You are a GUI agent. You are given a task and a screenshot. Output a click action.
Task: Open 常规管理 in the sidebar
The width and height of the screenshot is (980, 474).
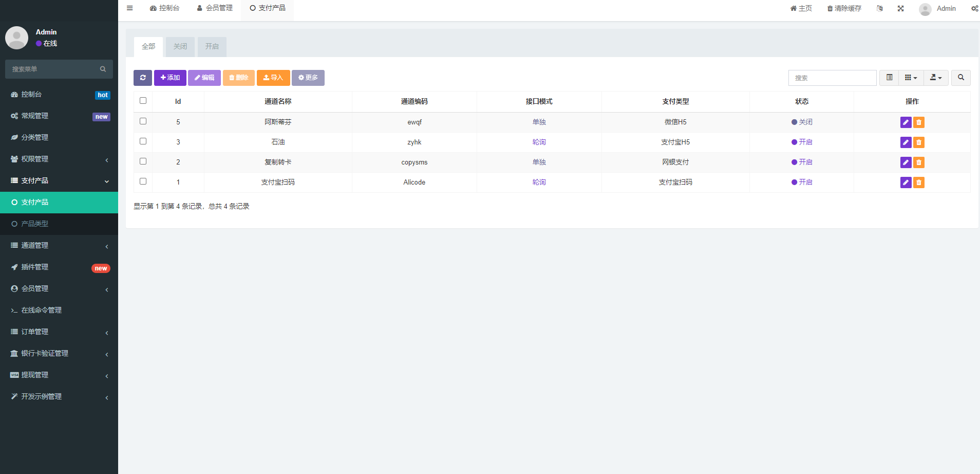coord(59,116)
